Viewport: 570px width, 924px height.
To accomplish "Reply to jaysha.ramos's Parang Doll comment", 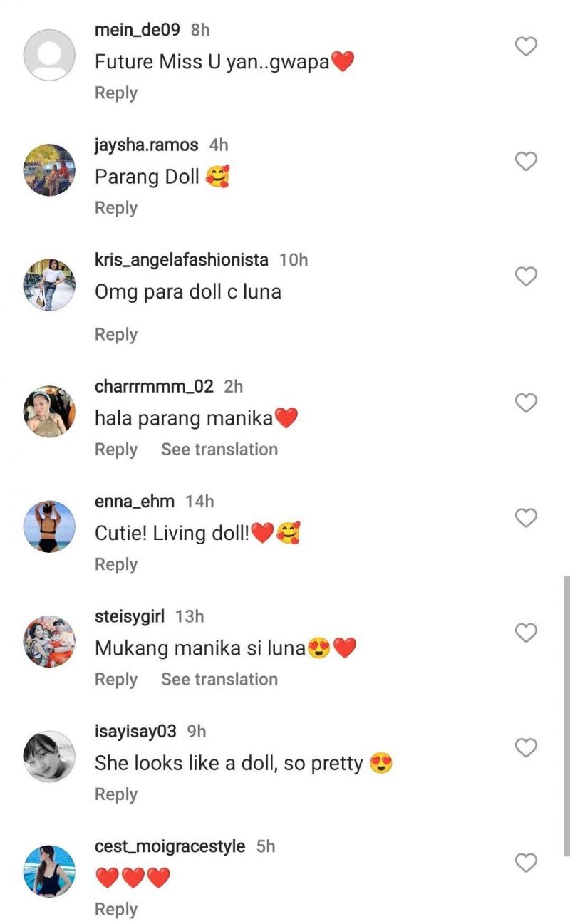I will pos(116,208).
